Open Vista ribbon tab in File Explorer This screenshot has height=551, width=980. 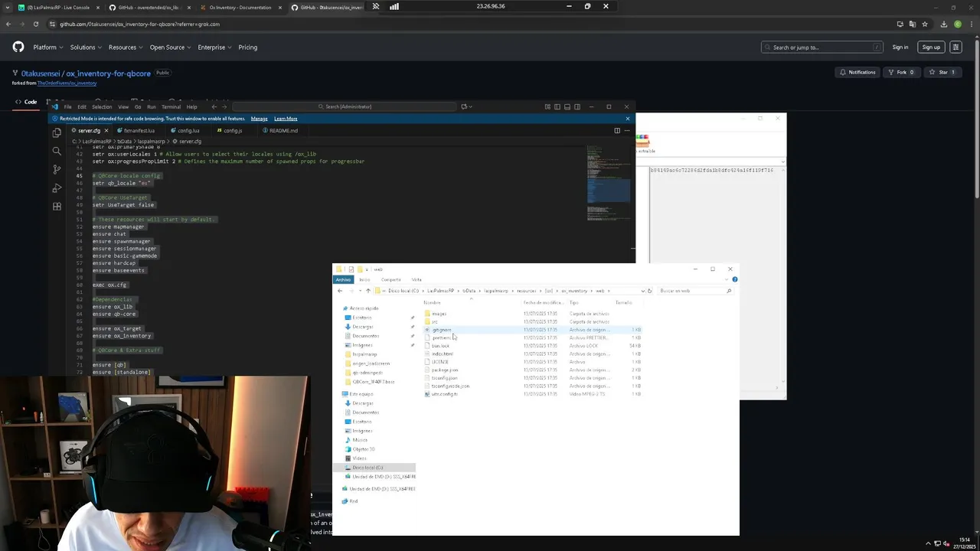416,279
